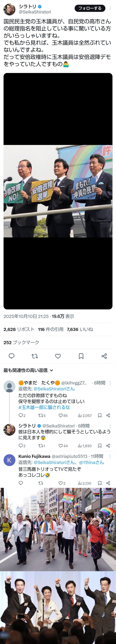Viewport: 116px width, 644px height.
Task: View the 7,636 いいね likes list
Action: coord(80,329)
